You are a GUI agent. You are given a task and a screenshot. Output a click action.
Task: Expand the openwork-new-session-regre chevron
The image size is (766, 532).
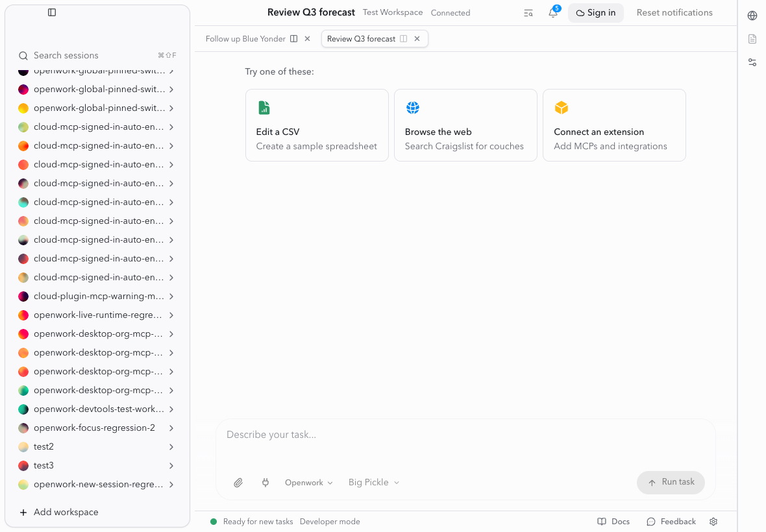click(x=171, y=485)
